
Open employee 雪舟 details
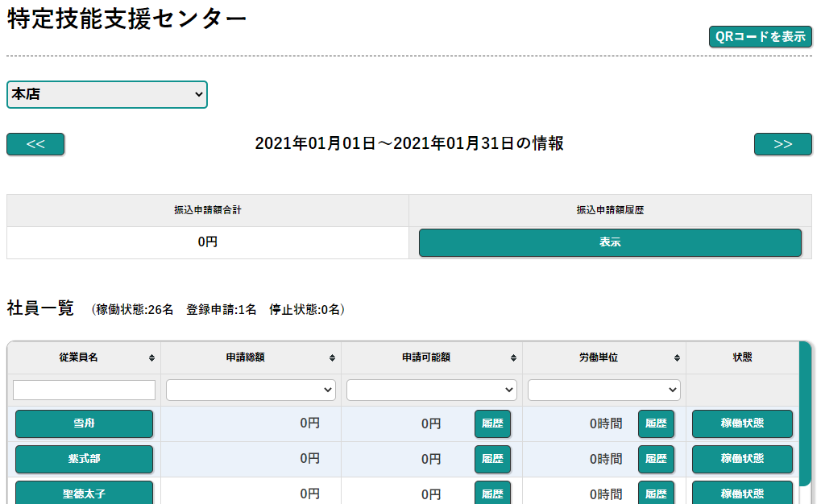[84, 423]
